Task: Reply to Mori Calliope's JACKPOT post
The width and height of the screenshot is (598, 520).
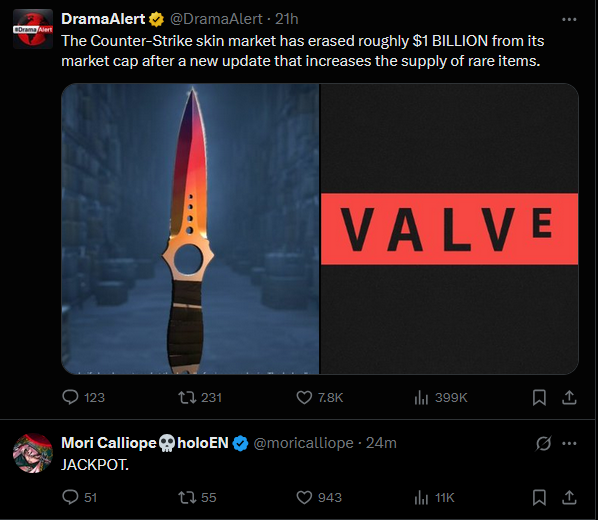Action: pos(79,497)
